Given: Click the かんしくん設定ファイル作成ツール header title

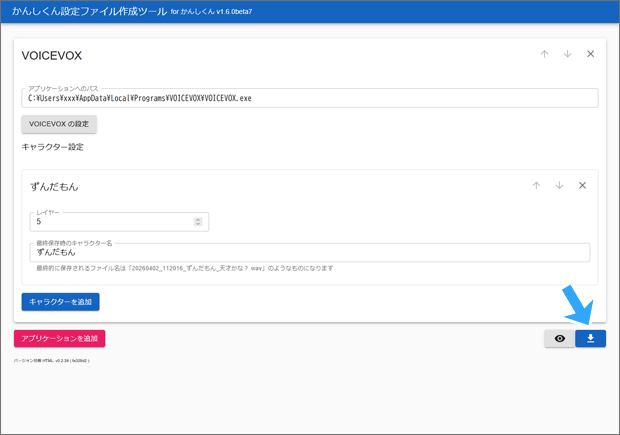Looking at the screenshot, I should 88,12.
